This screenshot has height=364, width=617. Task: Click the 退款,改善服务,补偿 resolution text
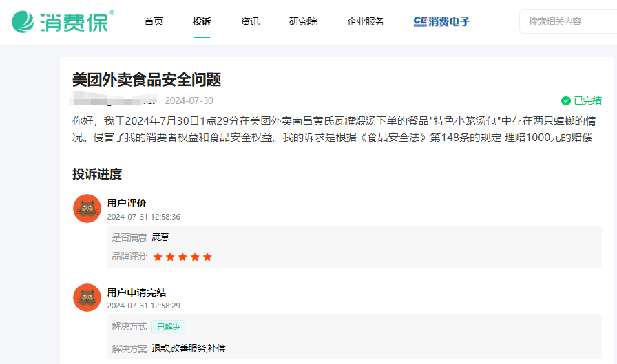[189, 348]
